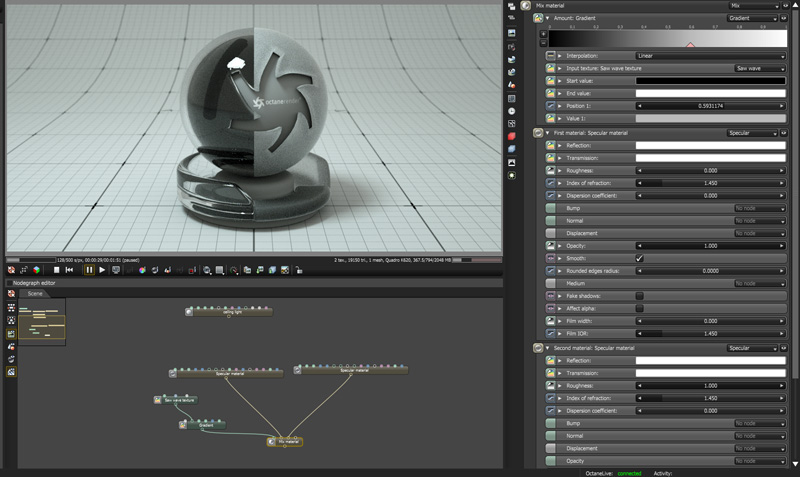
Task: Click the plus button beside gradient bar
Action: (x=543, y=34)
